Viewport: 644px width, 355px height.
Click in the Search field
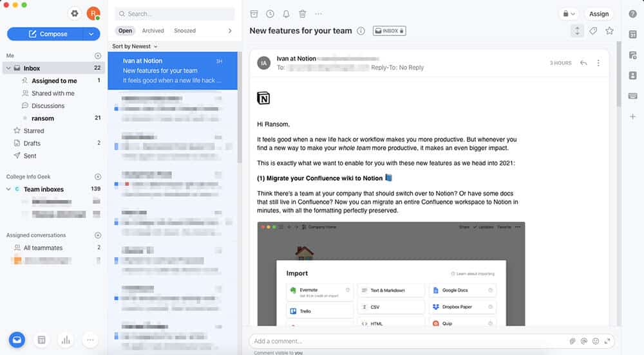click(x=175, y=14)
